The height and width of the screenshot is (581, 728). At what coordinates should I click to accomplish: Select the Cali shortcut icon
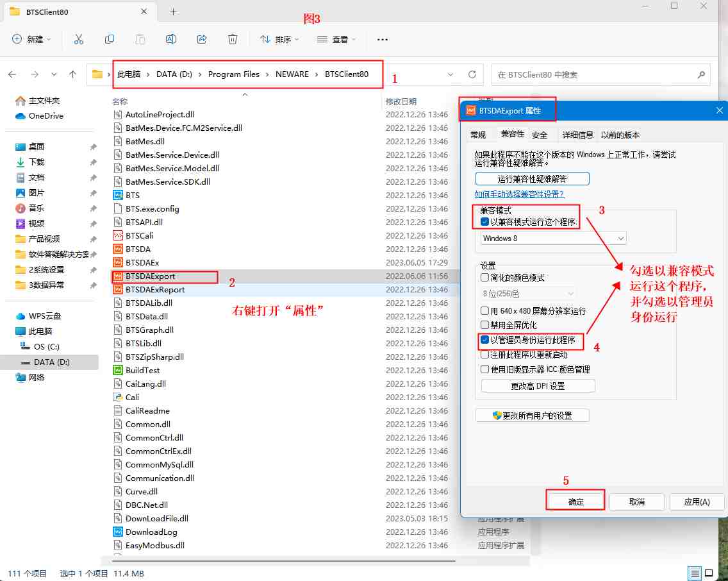(x=118, y=397)
